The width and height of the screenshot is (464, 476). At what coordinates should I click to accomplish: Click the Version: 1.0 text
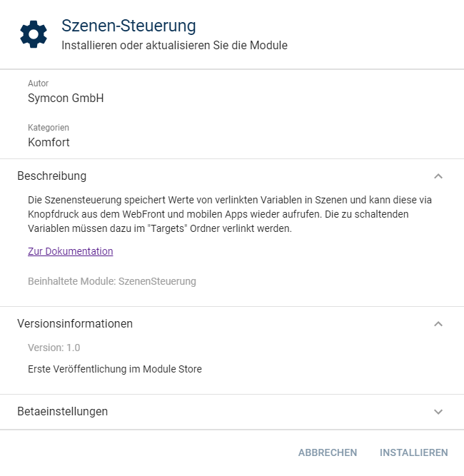[54, 348]
